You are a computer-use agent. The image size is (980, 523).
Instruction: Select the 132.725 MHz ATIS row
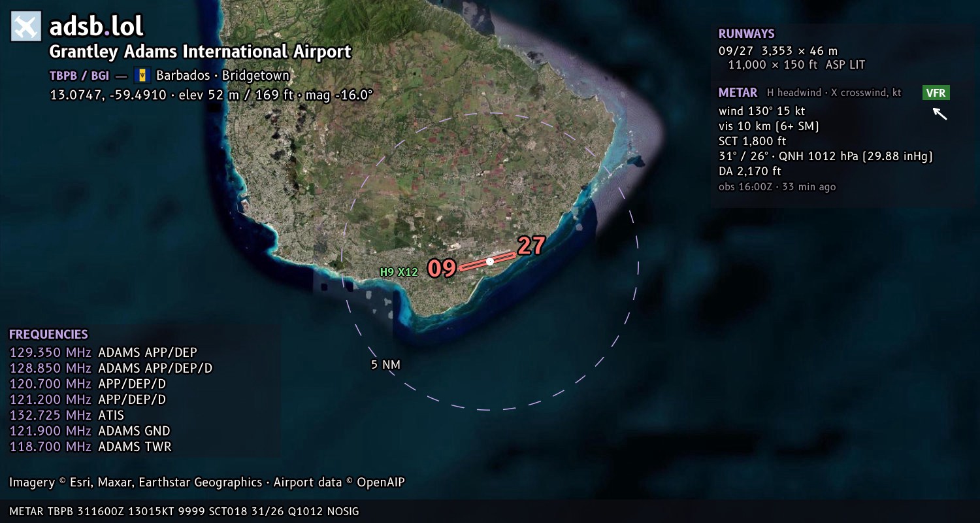[x=67, y=416]
